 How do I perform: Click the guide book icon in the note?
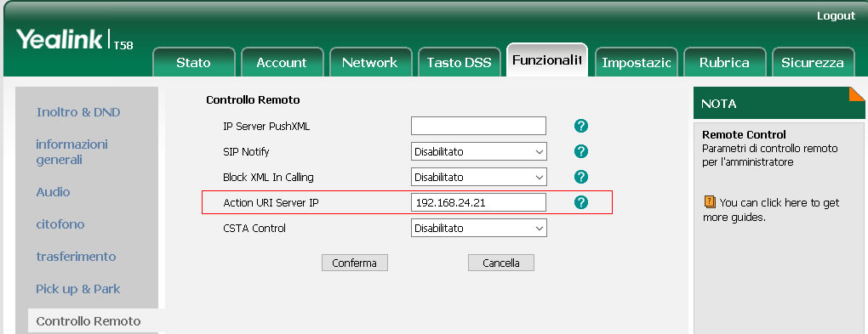[x=710, y=202]
